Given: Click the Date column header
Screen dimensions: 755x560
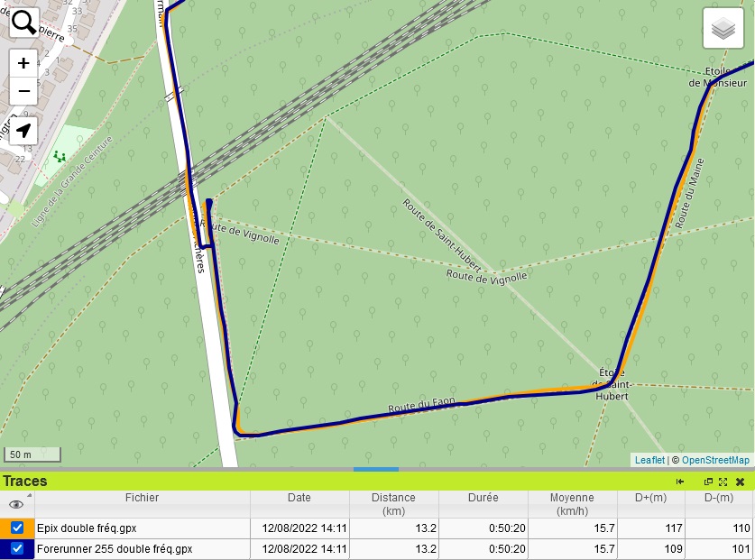Looking at the screenshot, I should (299, 498).
